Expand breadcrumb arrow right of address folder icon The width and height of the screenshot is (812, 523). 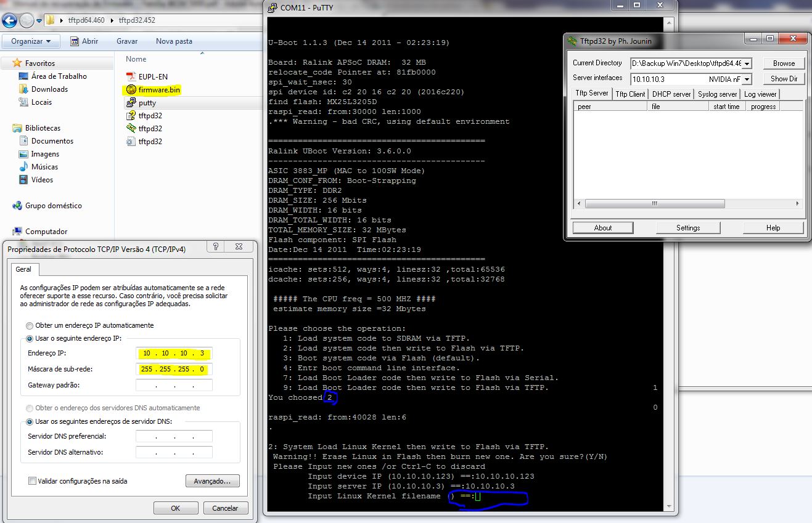[x=62, y=20]
